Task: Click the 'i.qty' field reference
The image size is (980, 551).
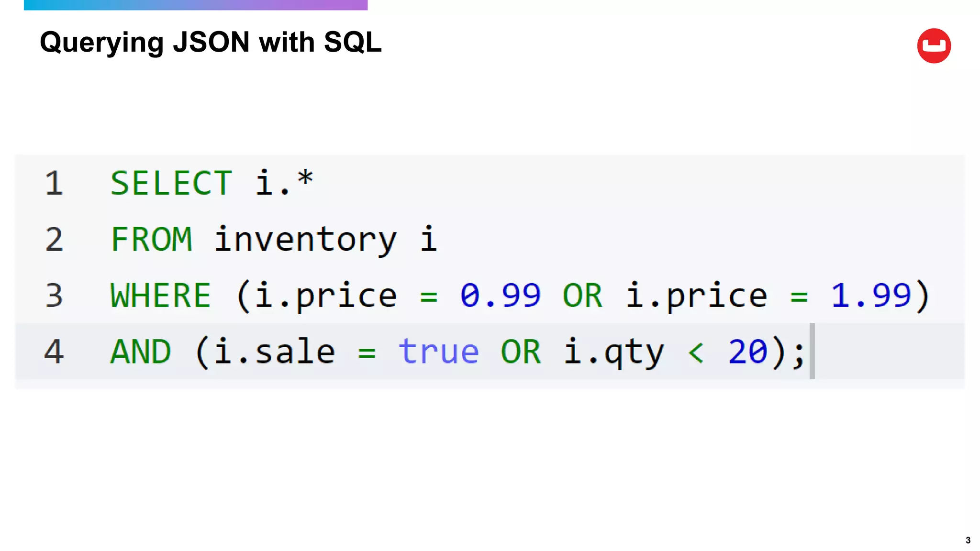Action: 614,353
